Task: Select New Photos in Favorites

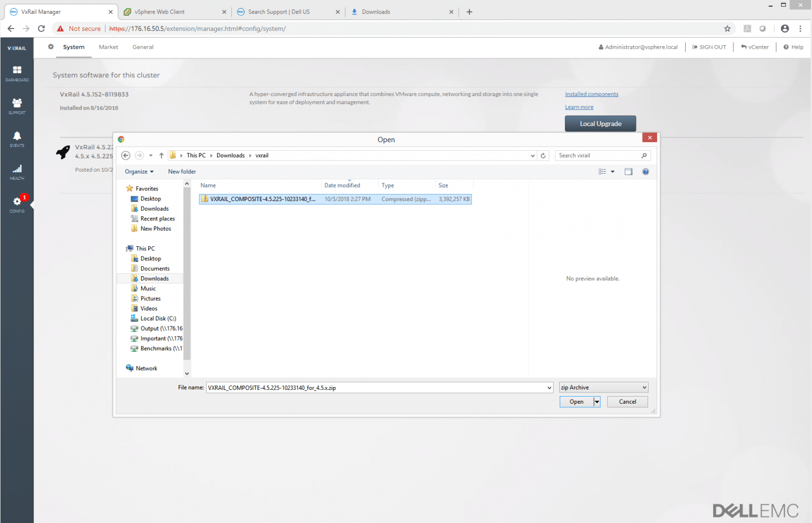Action: pos(151,228)
